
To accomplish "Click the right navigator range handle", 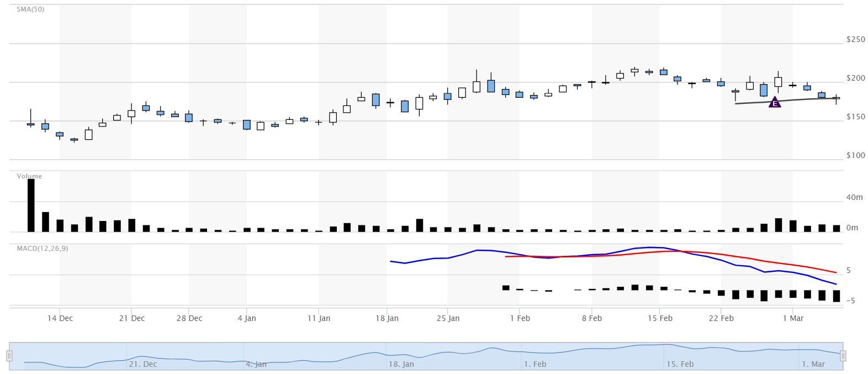I will coord(843,356).
